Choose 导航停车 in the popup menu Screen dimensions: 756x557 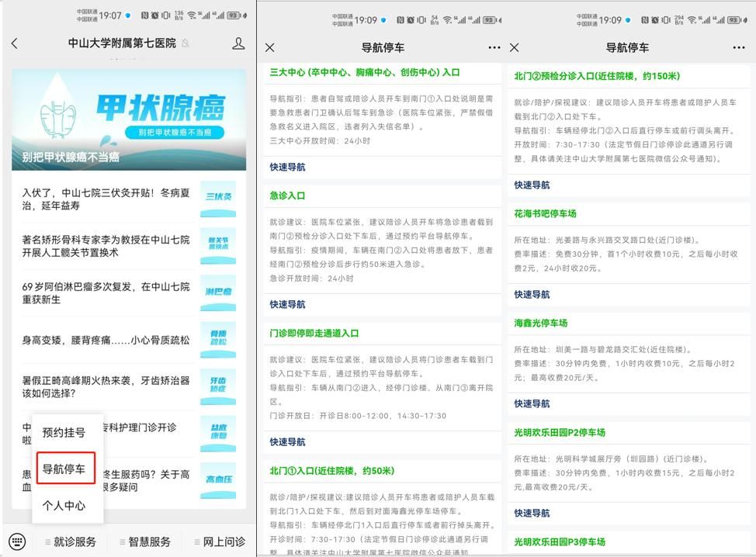[x=64, y=469]
